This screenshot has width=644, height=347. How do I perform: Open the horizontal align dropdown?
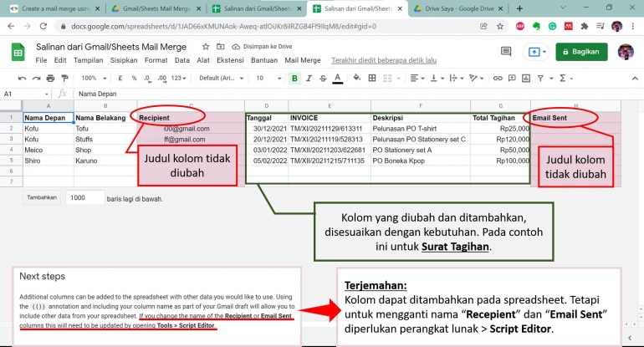click(x=417, y=78)
